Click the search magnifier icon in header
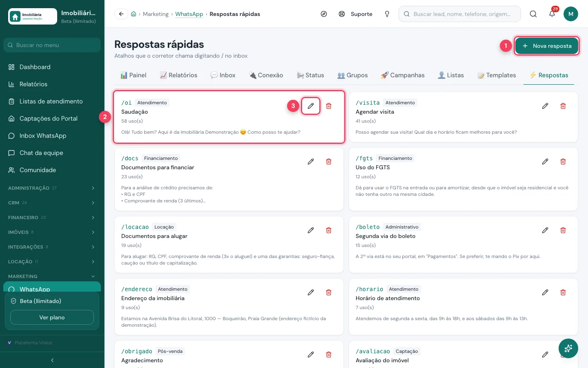Screen dimensions: 588x368 [533, 14]
